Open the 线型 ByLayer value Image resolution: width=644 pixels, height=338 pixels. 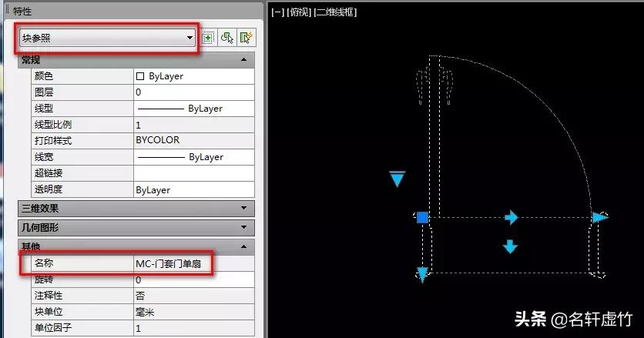[194, 109]
